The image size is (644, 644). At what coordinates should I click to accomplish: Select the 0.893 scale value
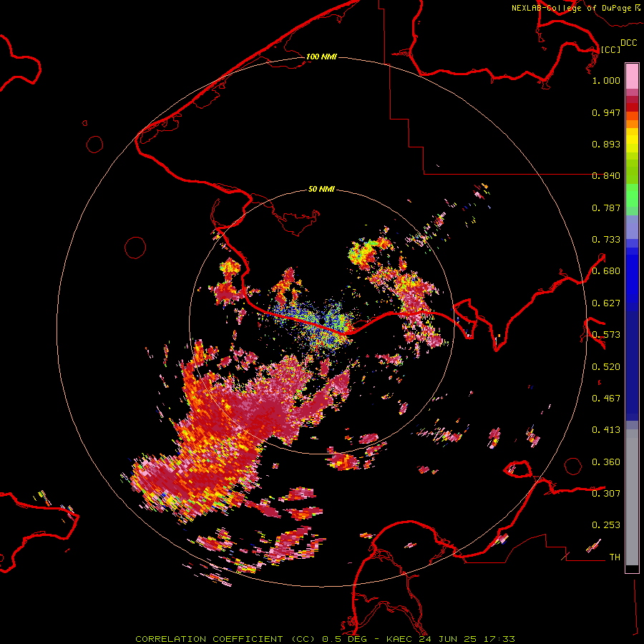click(606, 144)
